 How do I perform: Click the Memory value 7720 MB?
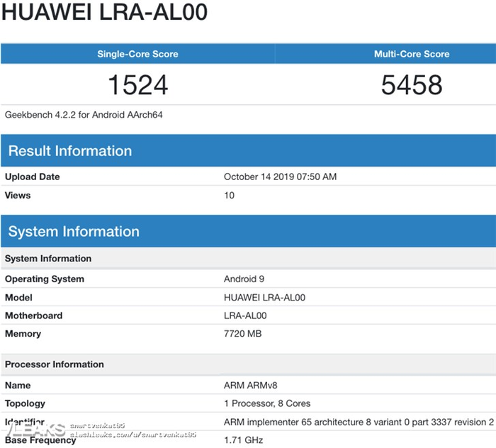click(x=242, y=333)
